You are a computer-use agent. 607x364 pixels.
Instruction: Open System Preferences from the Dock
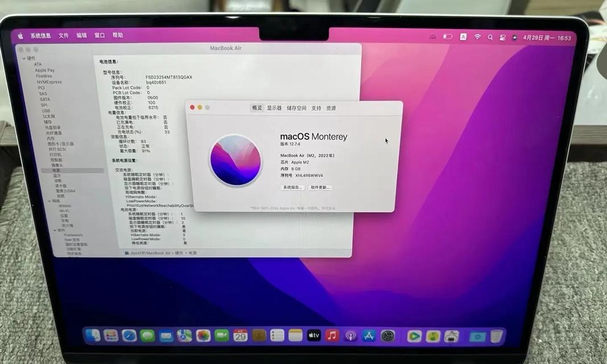click(387, 336)
